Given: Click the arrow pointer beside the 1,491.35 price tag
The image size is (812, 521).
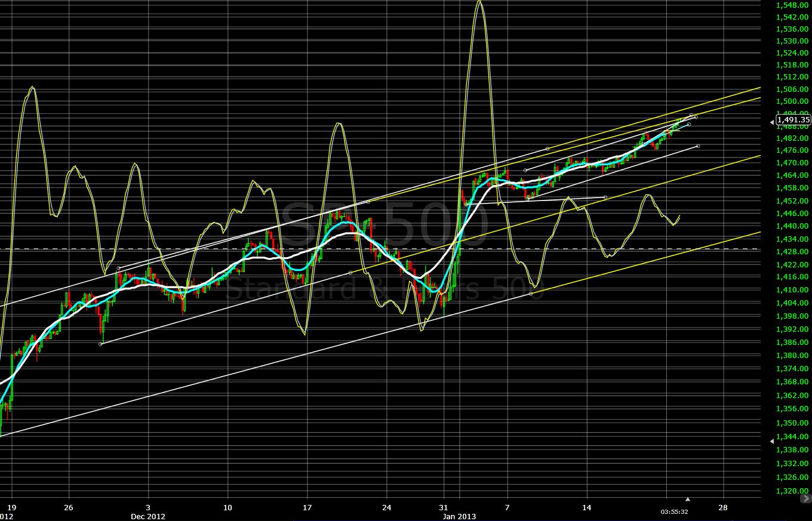Looking at the screenshot, I should pyautogui.click(x=771, y=122).
